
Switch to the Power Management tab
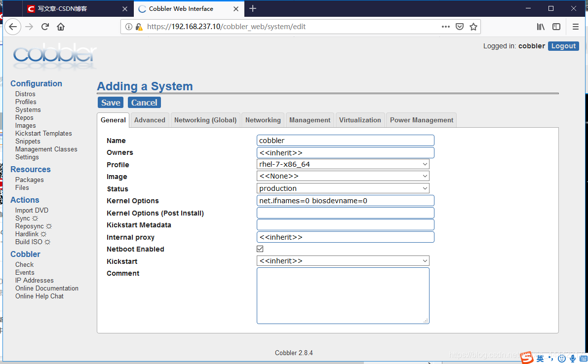click(422, 120)
